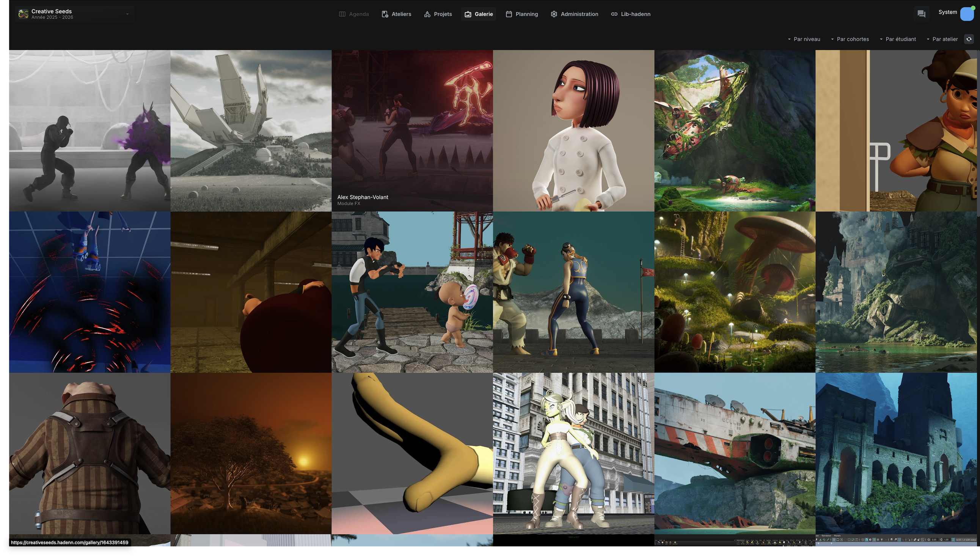Open the chat messages icon
This screenshot has width=980, height=557.
(x=921, y=14)
